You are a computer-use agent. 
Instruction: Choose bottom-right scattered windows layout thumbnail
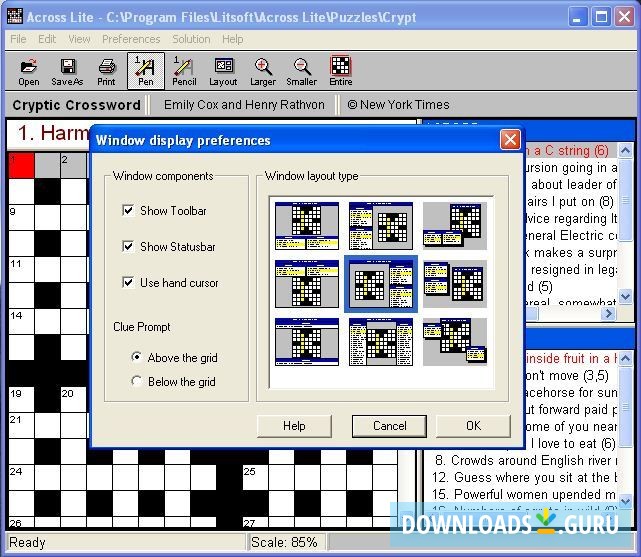point(455,342)
